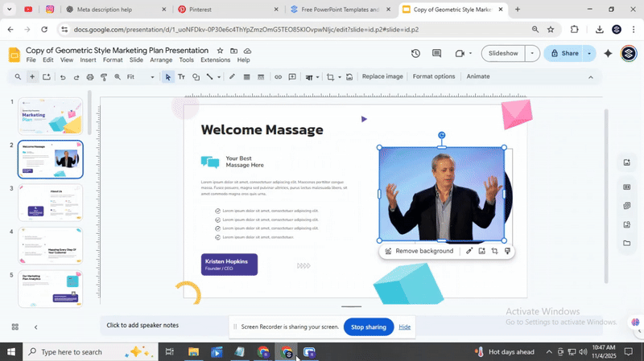The height and width of the screenshot is (361, 644).
Task: Open the Arrange menu
Action: [161, 60]
